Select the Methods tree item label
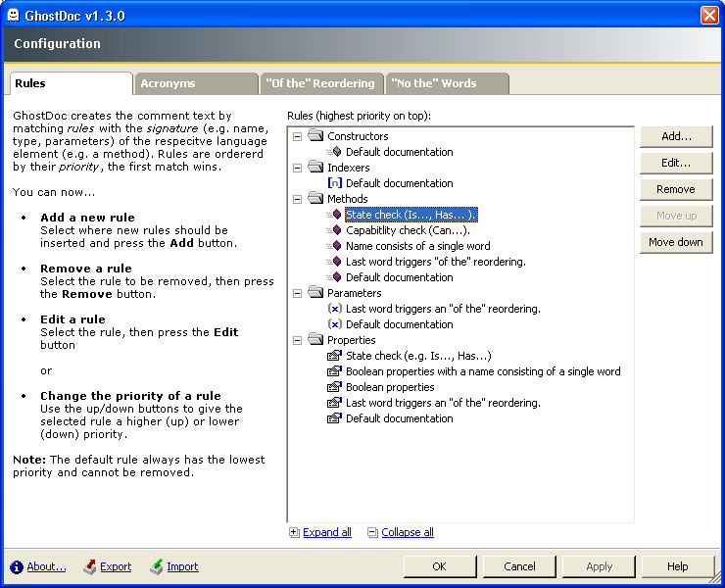Image resolution: width=725 pixels, height=588 pixels. point(347,199)
